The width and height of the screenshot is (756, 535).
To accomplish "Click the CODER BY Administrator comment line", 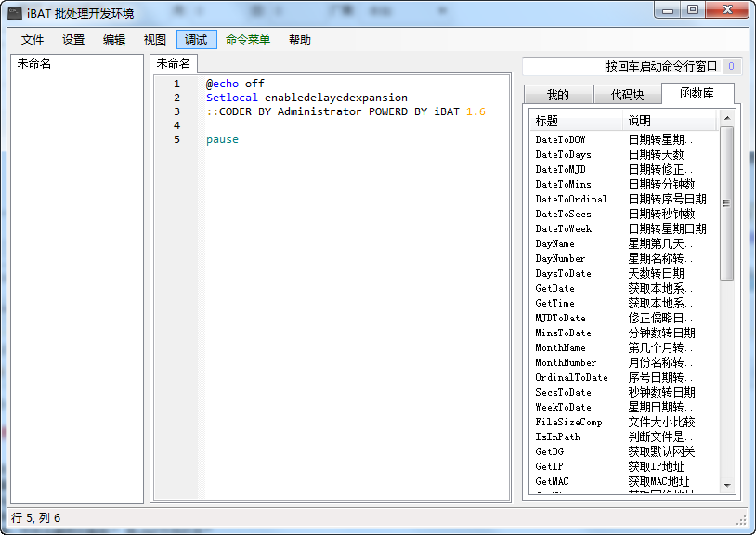I will tap(345, 111).
